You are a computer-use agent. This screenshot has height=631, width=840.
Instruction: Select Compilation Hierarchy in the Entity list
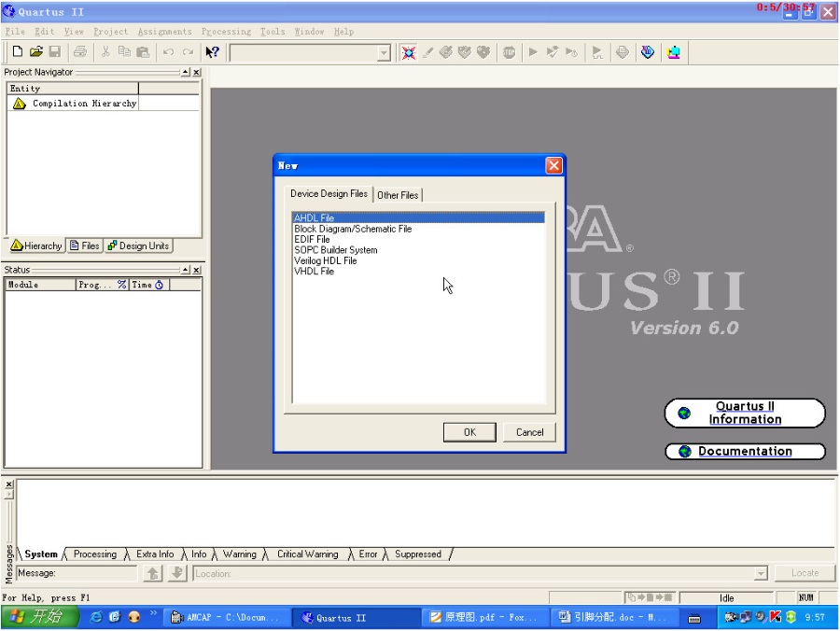click(84, 104)
